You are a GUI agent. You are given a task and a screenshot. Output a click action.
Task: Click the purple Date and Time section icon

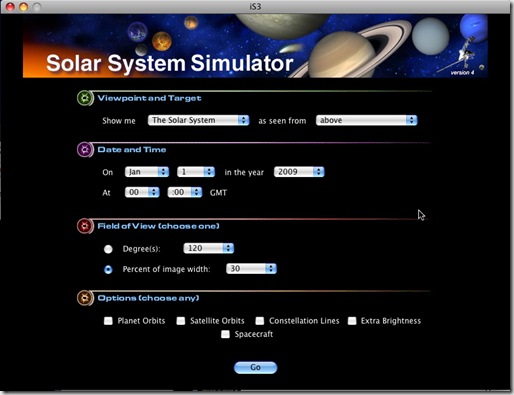coord(85,150)
